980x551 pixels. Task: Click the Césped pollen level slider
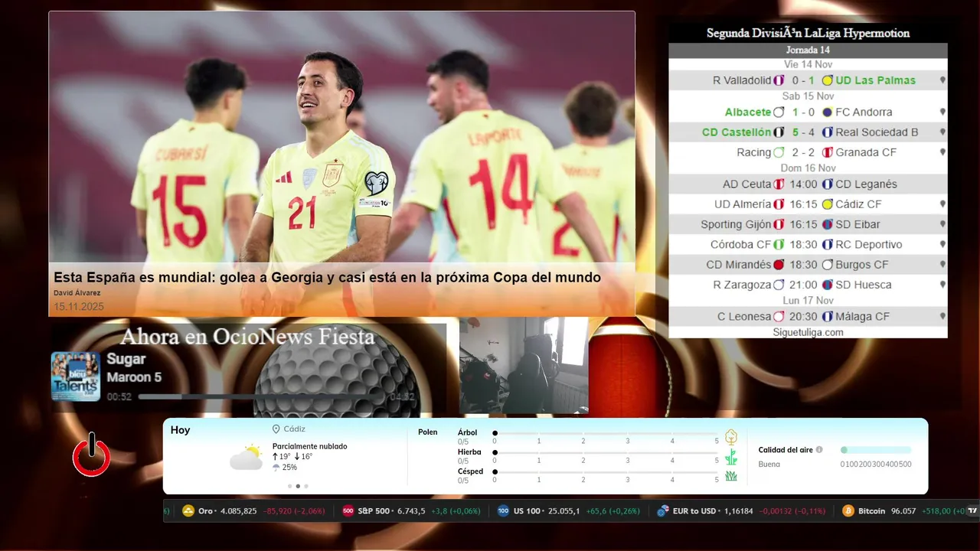[606, 472]
